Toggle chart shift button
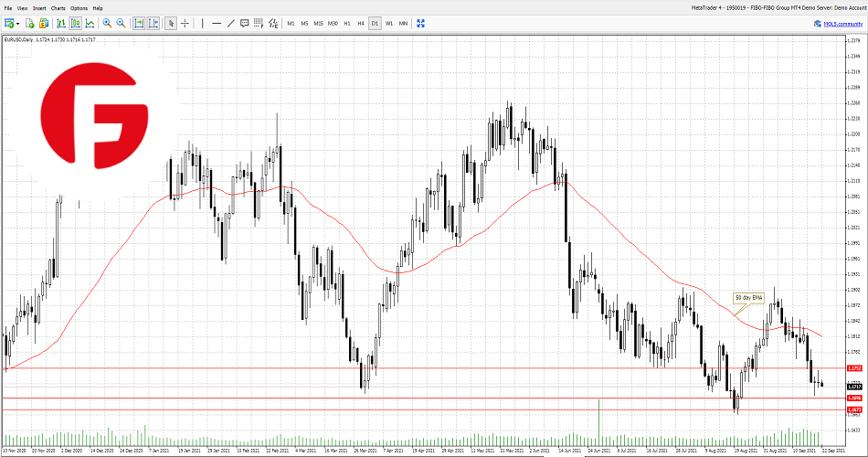Image resolution: width=868 pixels, height=457 pixels. [x=153, y=23]
